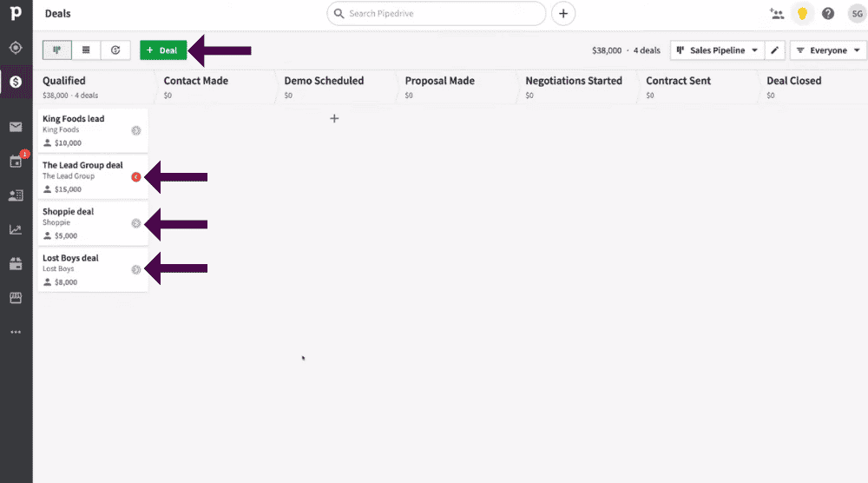Open Products box icon in sidebar
Viewport: 868px width, 483px height.
point(16,264)
